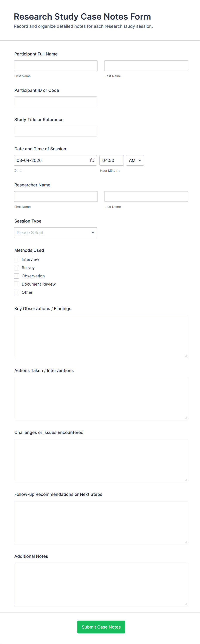The width and height of the screenshot is (200, 644).
Task: Edit the Hour Minutes time field
Action: point(111,160)
